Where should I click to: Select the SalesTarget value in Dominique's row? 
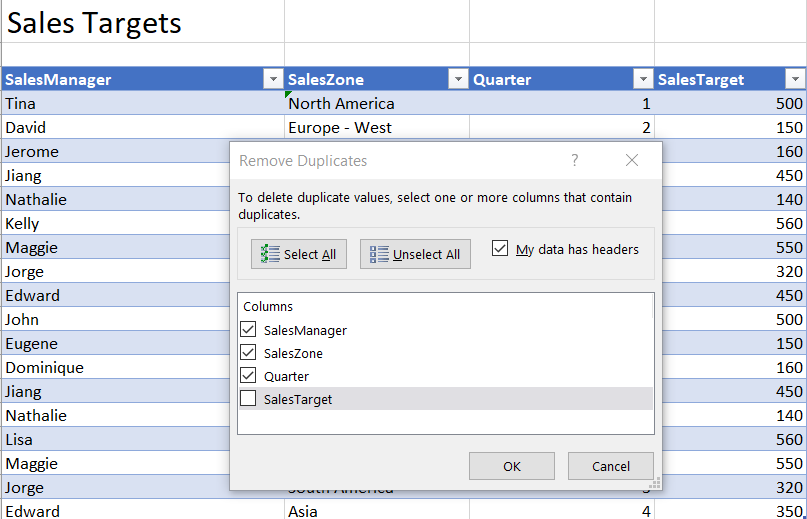point(734,368)
